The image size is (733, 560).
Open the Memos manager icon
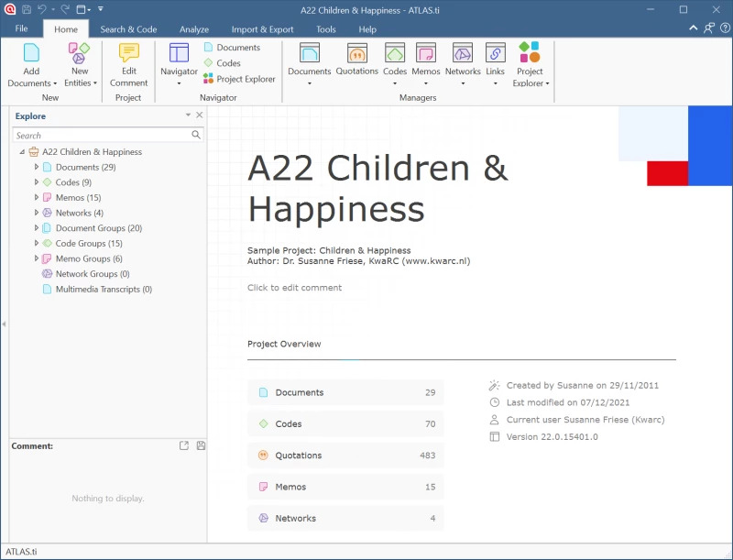click(x=425, y=53)
